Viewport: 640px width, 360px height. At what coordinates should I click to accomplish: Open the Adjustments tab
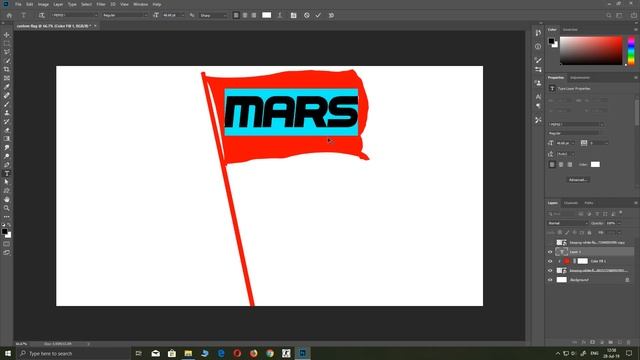(580, 78)
